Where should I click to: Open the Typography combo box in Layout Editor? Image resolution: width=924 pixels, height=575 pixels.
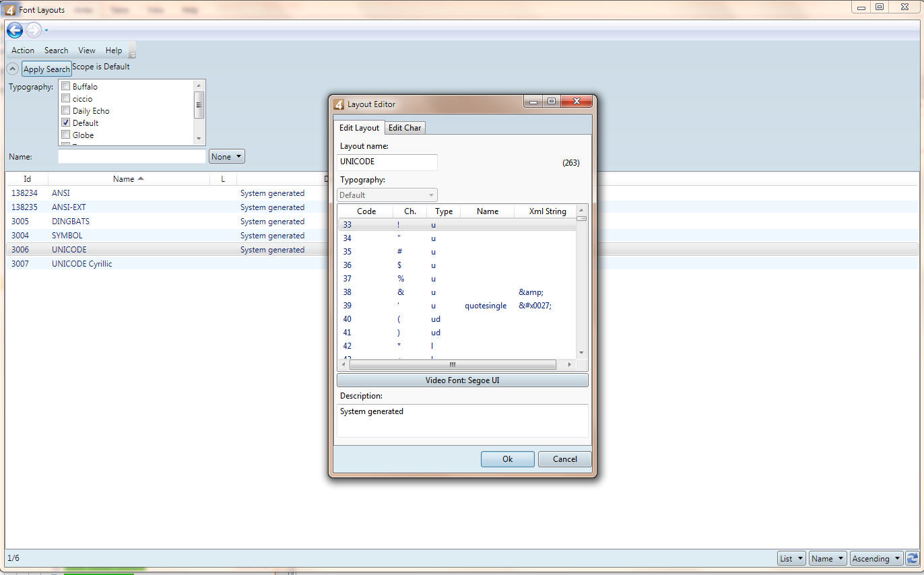387,195
